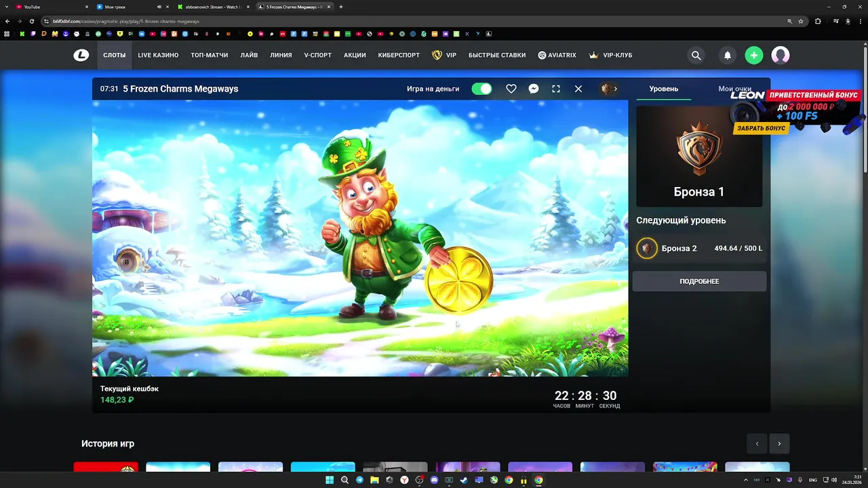Click the Подробнее button

click(x=699, y=281)
